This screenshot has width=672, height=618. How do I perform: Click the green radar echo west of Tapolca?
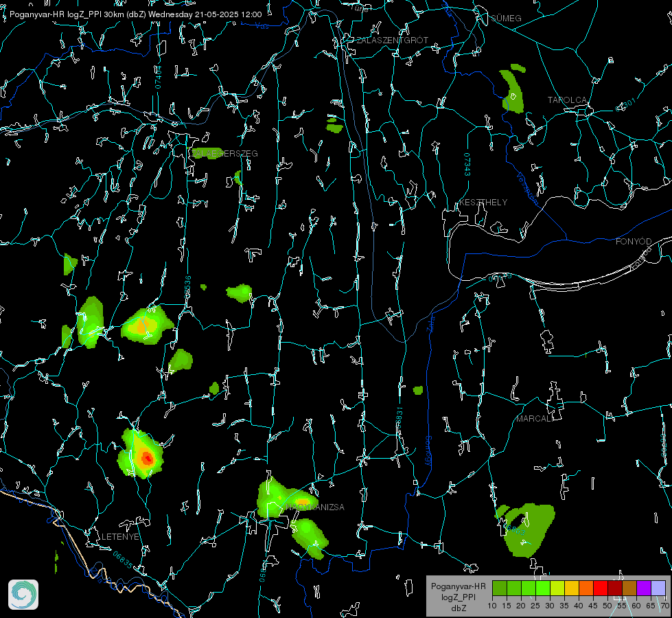pyautogui.click(x=513, y=90)
